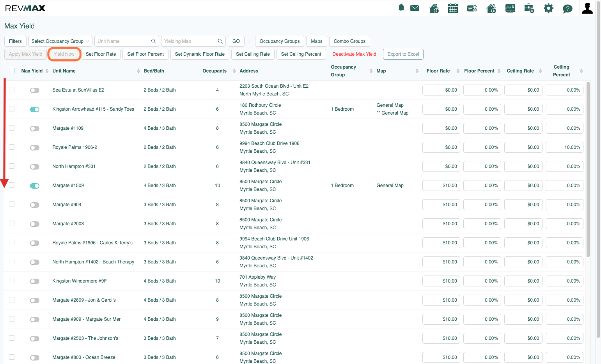The width and height of the screenshot is (601, 364).
Task: Sort by Ceiling Rate column arrows
Action: click(x=540, y=71)
